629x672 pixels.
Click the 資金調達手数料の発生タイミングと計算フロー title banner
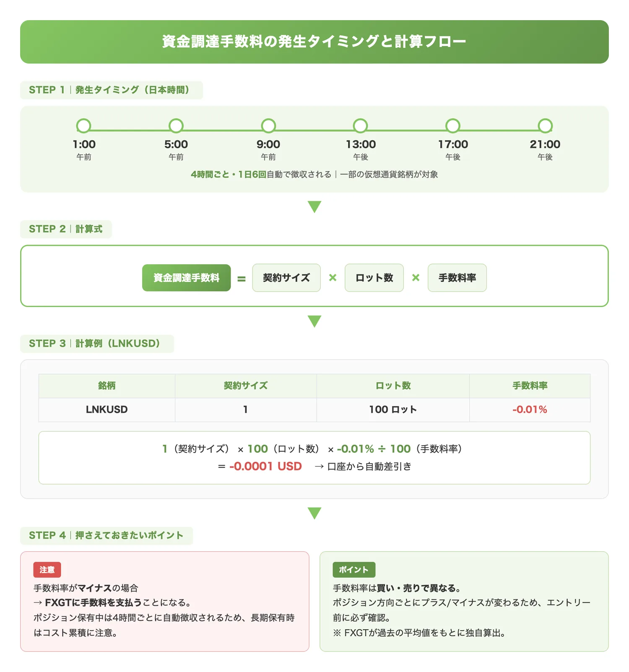tap(314, 42)
